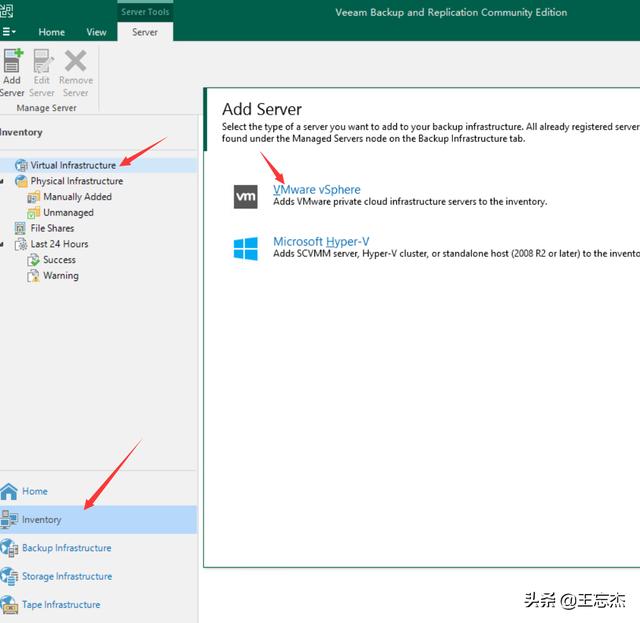640x623 pixels.
Task: Click the Last 24 Hours gear icon
Action: click(21, 244)
